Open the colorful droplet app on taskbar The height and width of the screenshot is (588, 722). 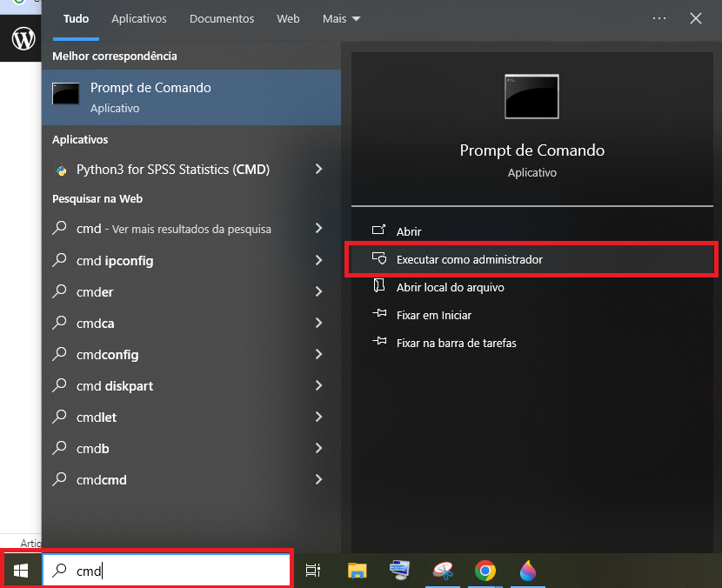(x=528, y=571)
